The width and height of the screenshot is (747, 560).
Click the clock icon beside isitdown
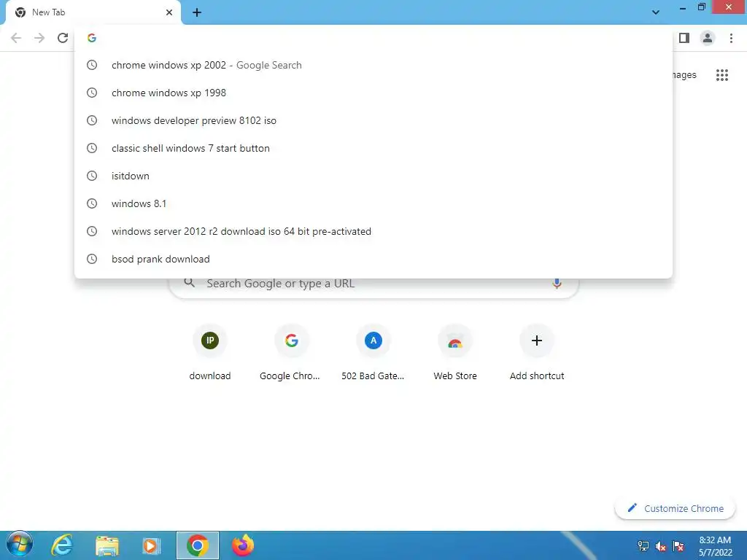point(92,176)
